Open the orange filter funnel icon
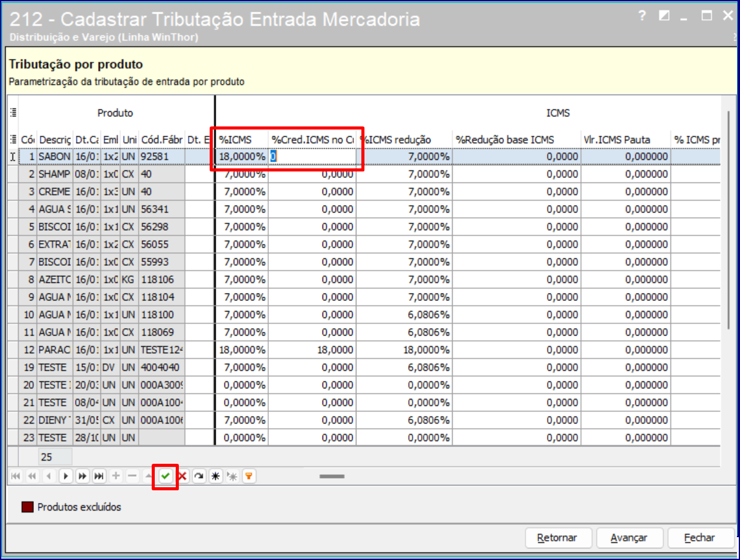Viewport: 740px width, 560px height. [249, 476]
